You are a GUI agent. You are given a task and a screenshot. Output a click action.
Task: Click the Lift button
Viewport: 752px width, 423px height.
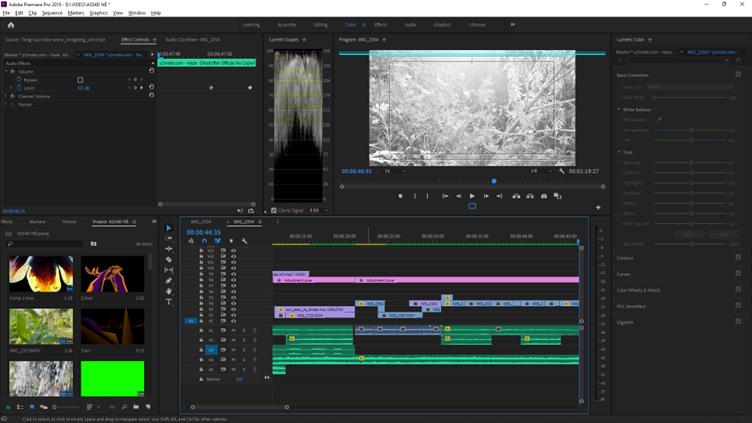pos(516,196)
